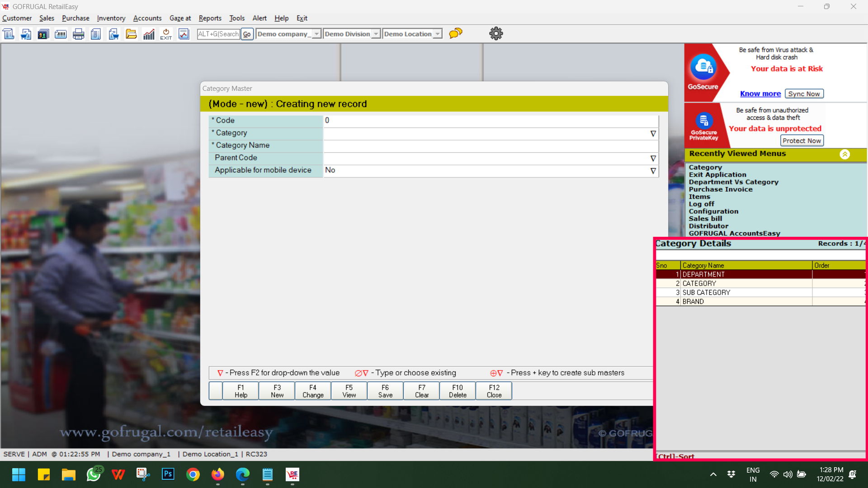Screen dimensions: 868x488
Task: Click the customers photo icon in the toolbar
Action: click(43, 34)
